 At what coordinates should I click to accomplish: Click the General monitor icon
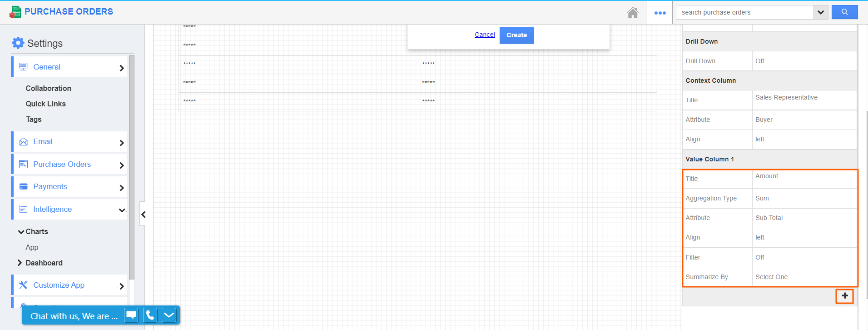(23, 67)
